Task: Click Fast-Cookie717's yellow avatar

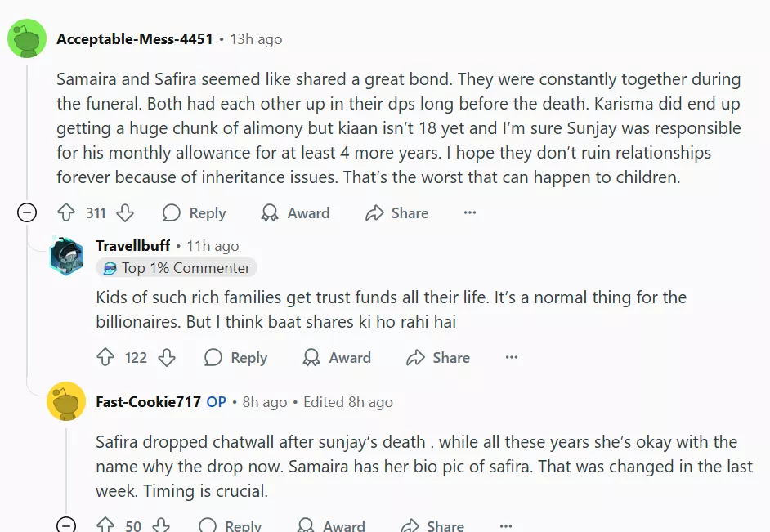Action: point(66,401)
